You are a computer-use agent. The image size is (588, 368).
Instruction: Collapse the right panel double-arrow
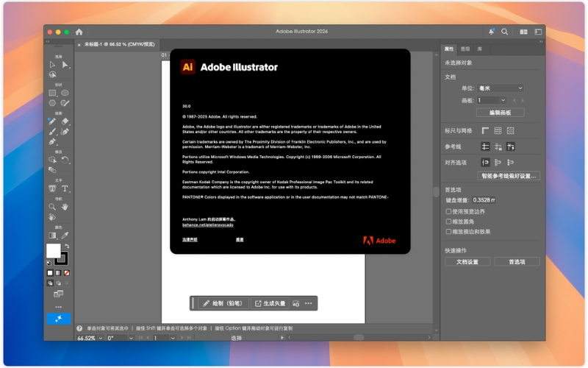tap(541, 42)
